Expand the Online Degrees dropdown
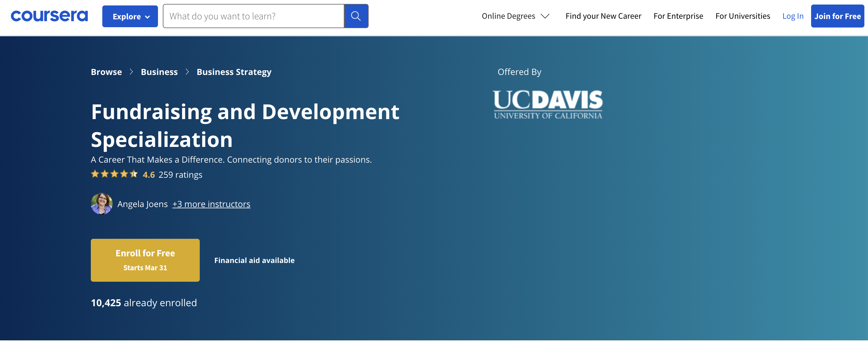The height and width of the screenshot is (344, 868). [x=508, y=16]
